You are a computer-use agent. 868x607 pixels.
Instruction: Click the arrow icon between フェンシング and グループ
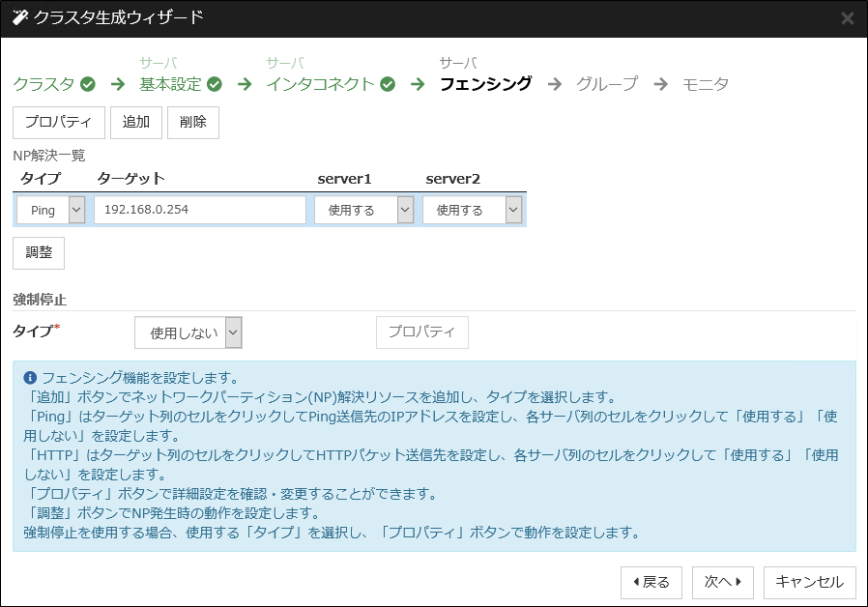[555, 84]
